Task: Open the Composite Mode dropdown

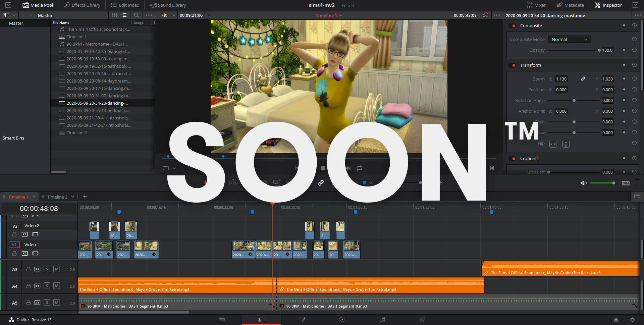Action: coord(569,39)
